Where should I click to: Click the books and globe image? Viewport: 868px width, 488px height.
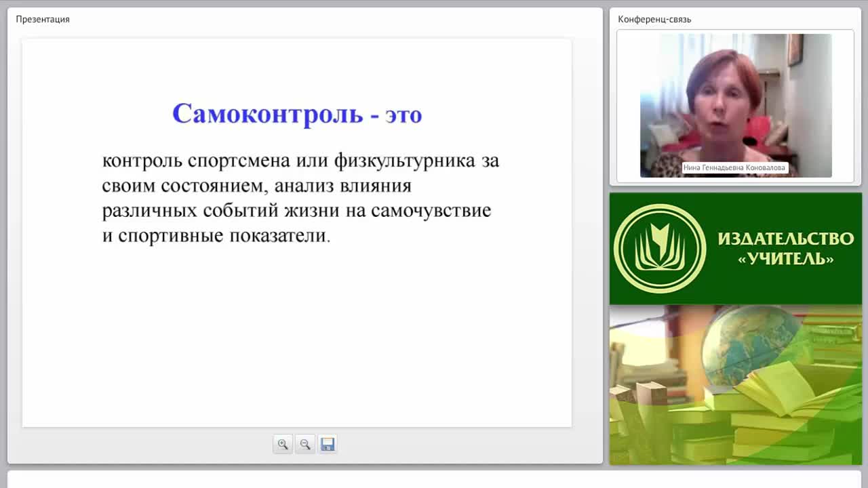coord(736,385)
